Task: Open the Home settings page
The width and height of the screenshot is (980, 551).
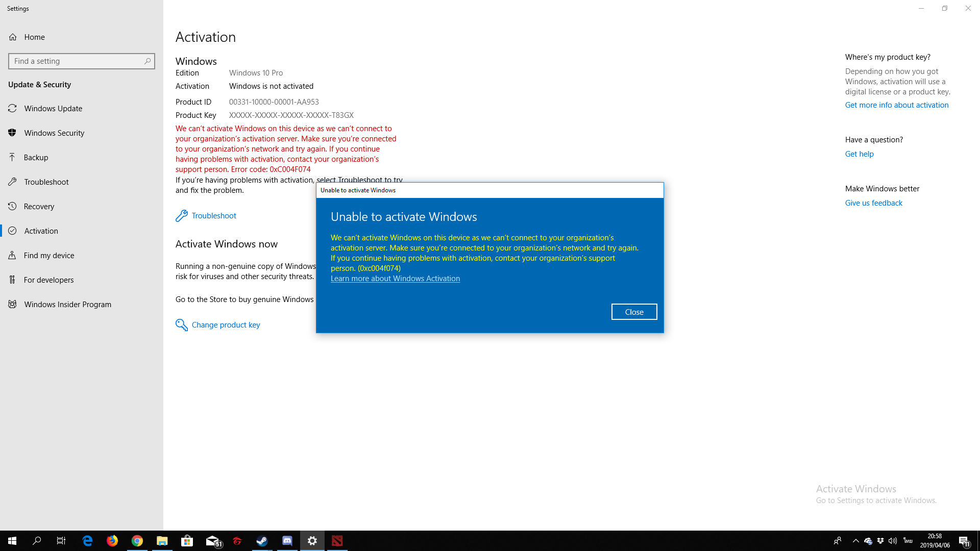Action: click(x=82, y=37)
